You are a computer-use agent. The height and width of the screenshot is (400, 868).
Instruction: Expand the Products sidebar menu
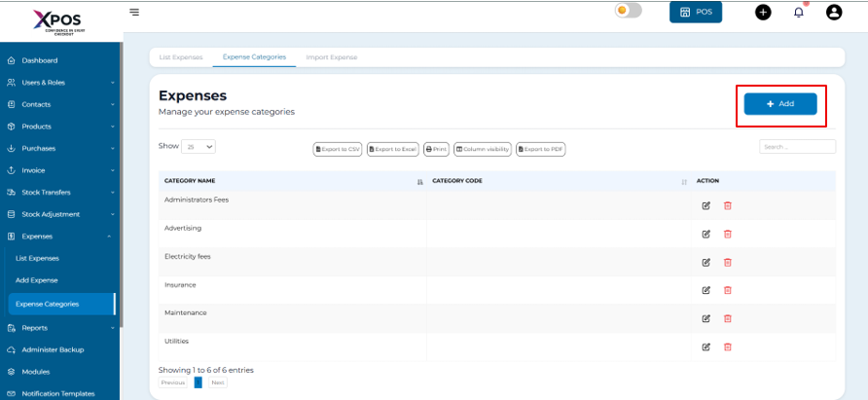pos(59,127)
